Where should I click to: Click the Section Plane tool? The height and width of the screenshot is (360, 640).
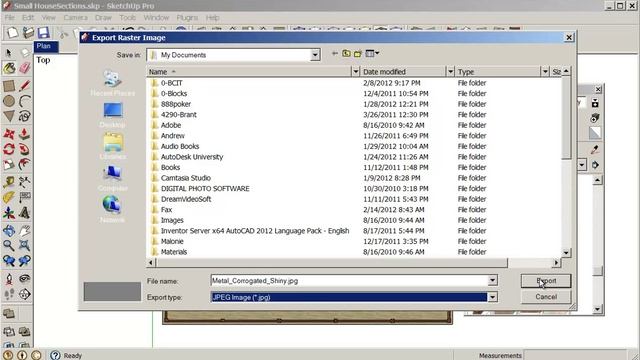tap(24, 294)
